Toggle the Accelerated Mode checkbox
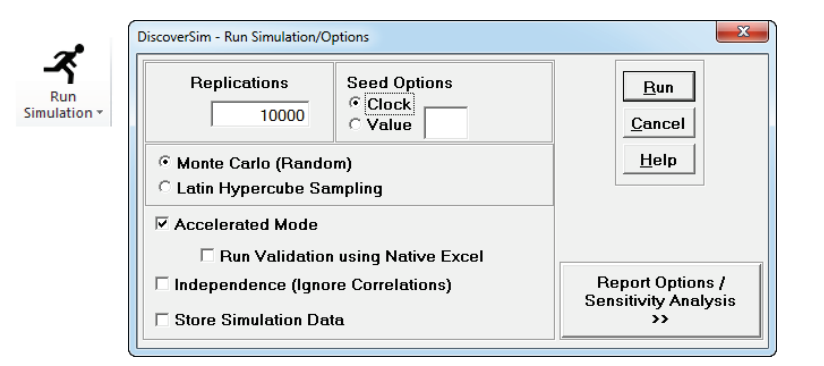This screenshot has width=824, height=366. point(162,224)
